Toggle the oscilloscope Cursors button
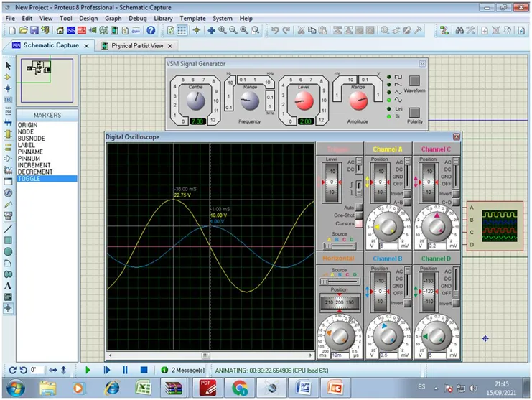 (x=359, y=223)
